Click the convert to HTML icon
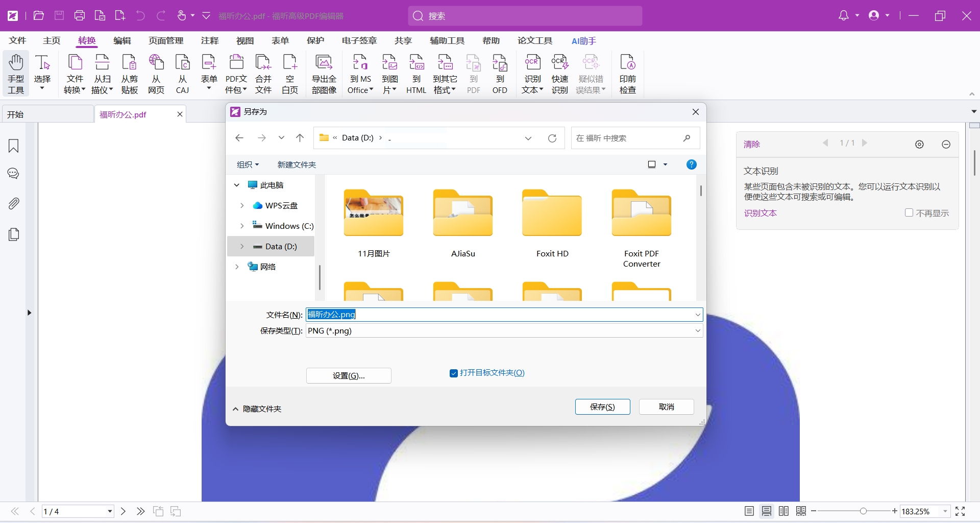The height and width of the screenshot is (523, 980). (416, 63)
